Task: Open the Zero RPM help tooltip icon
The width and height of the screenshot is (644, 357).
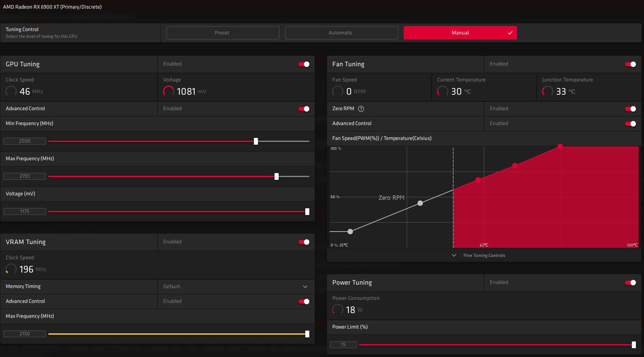Action: tap(361, 109)
